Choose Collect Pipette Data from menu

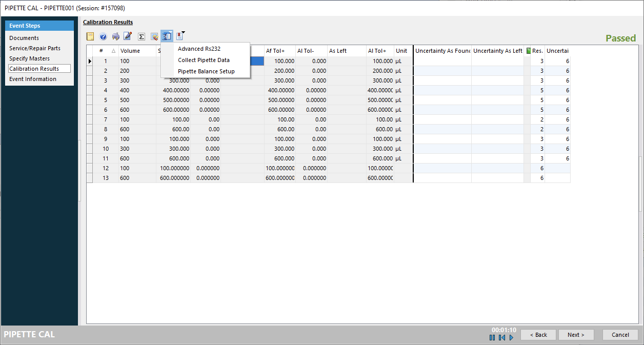click(x=204, y=60)
